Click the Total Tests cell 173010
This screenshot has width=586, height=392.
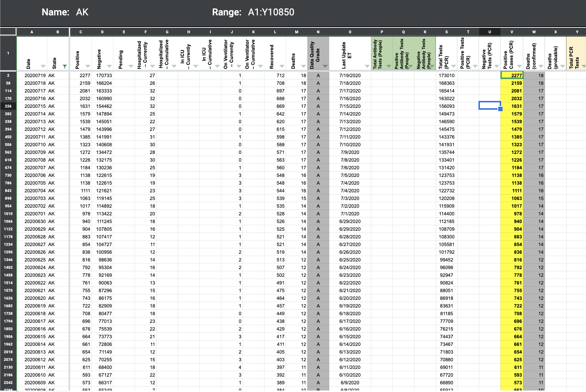[x=447, y=75]
